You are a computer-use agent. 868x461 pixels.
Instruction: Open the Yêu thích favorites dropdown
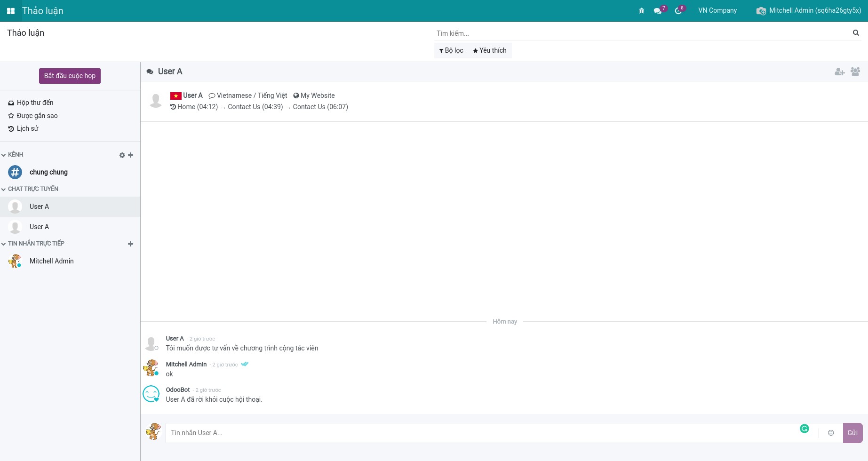pyautogui.click(x=490, y=50)
